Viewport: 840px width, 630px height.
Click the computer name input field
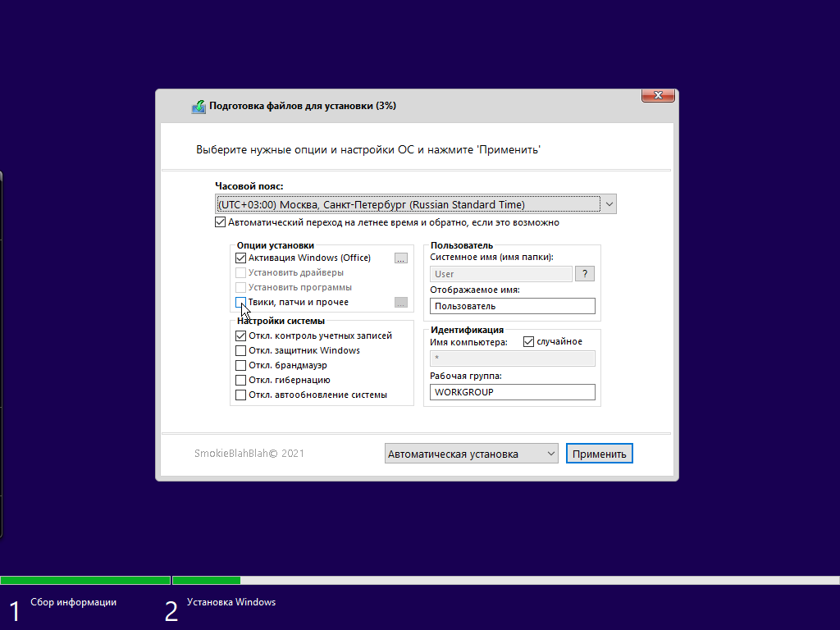click(513, 358)
